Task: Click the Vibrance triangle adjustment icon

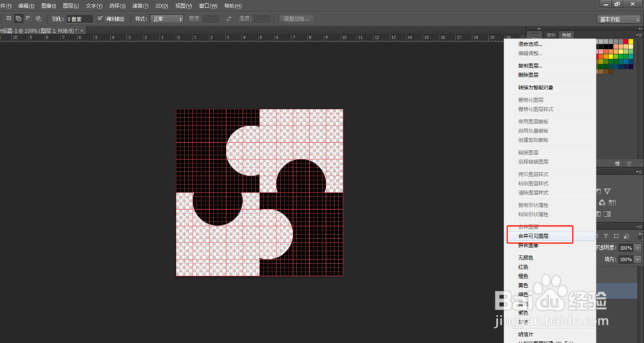Action: (x=607, y=191)
